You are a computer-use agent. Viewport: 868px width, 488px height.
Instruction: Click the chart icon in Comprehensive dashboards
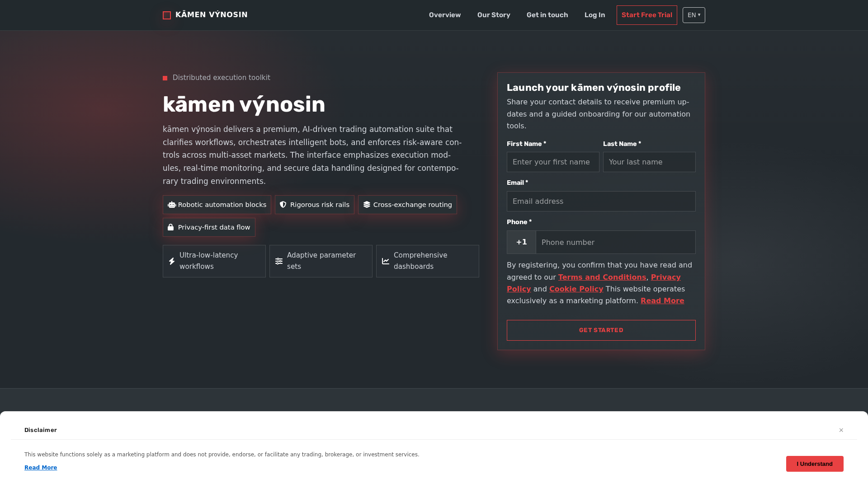pos(386,261)
